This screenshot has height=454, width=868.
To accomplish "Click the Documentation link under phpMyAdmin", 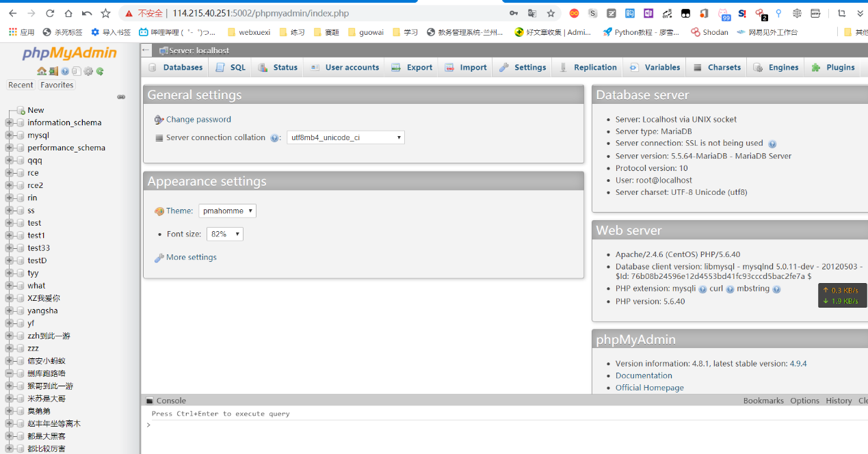I will point(644,376).
